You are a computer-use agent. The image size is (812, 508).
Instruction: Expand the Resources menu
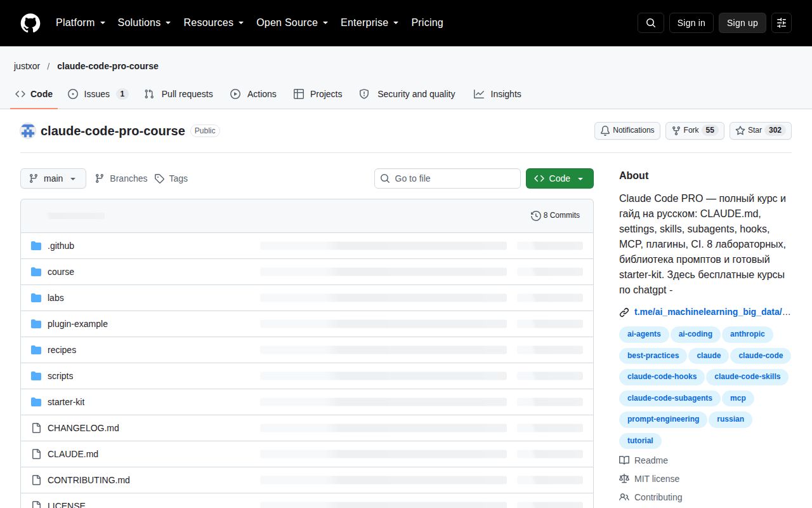[214, 23]
